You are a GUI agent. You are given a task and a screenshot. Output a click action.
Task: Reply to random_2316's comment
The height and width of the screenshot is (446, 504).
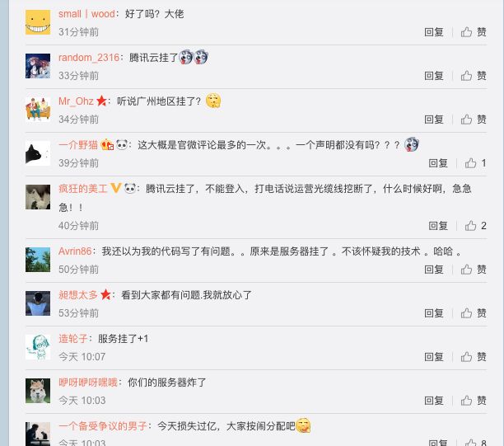point(434,76)
